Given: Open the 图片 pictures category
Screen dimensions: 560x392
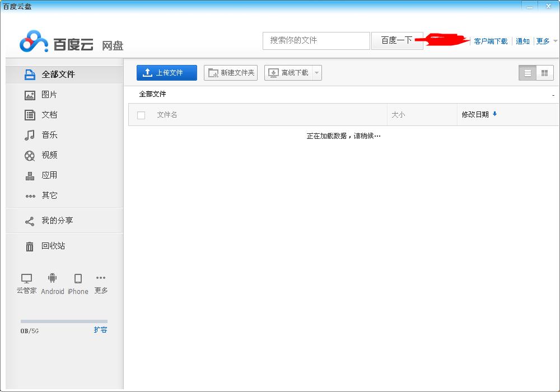Looking at the screenshot, I should (x=64, y=95).
